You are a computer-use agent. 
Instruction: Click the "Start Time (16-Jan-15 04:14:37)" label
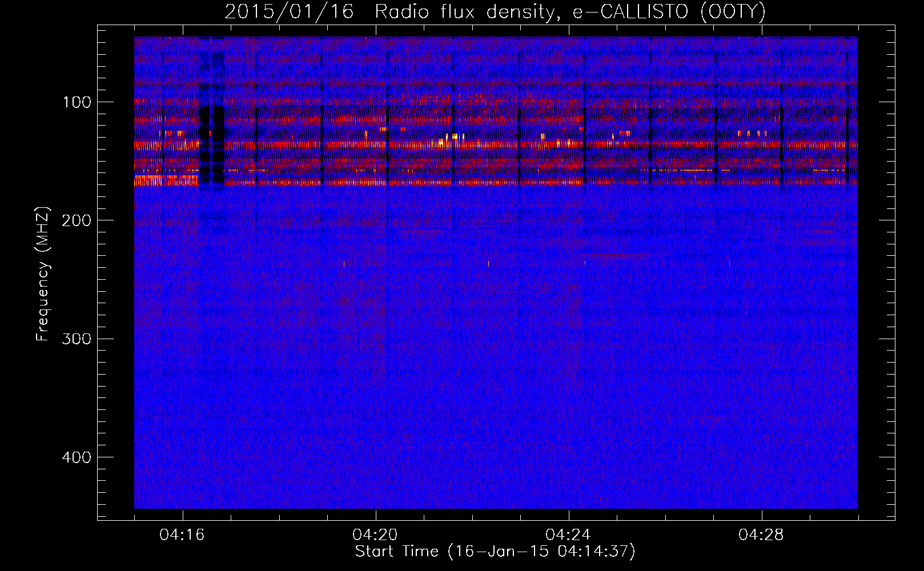495,552
